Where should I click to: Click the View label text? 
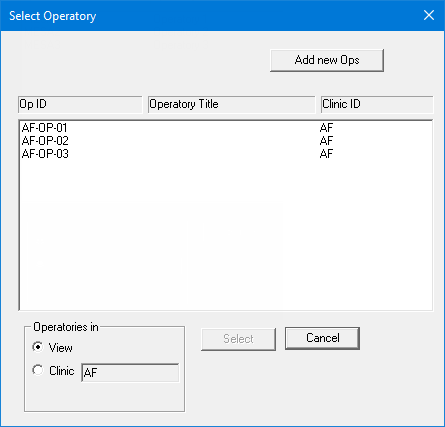tap(60, 348)
